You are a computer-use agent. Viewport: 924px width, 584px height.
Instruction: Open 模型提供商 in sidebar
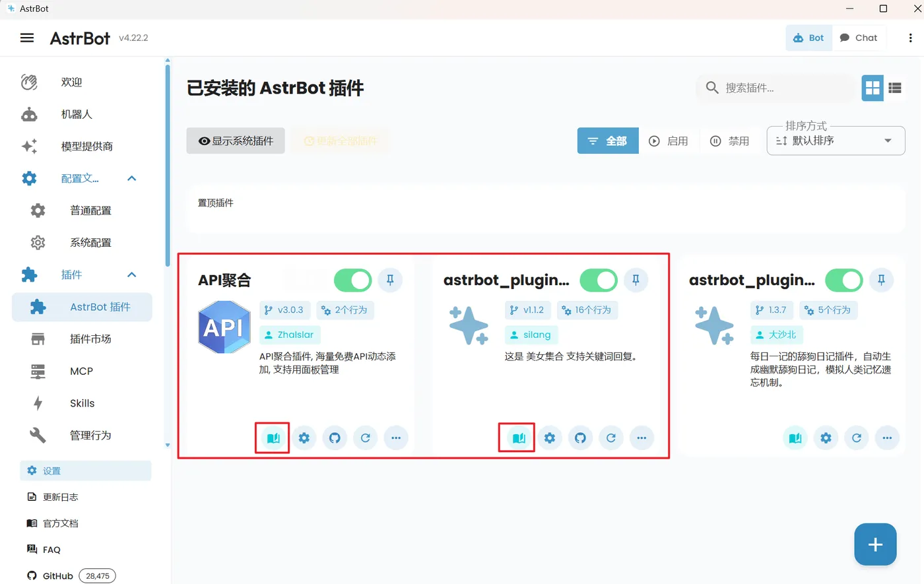tap(82, 146)
